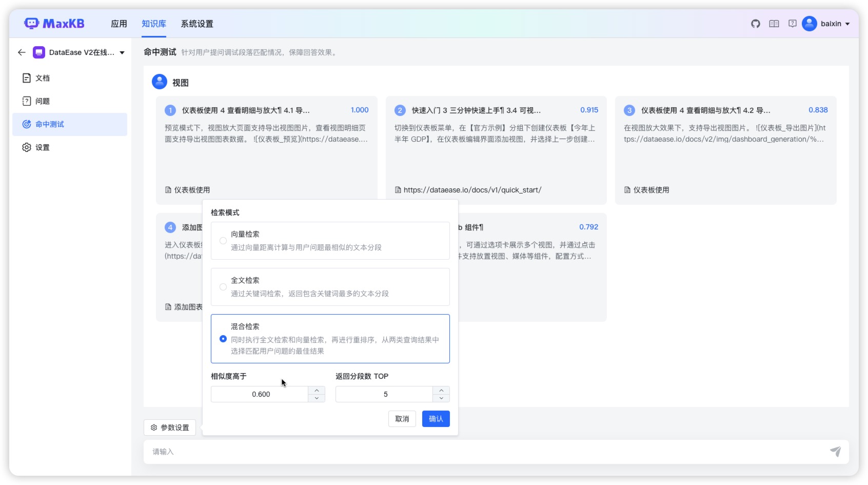Click the help question icon in header
Screen dimensions: 868x485
pyautogui.click(x=793, y=24)
